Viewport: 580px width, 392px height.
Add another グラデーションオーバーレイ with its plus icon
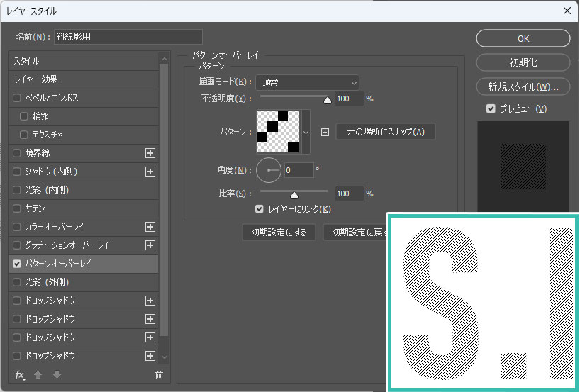150,245
